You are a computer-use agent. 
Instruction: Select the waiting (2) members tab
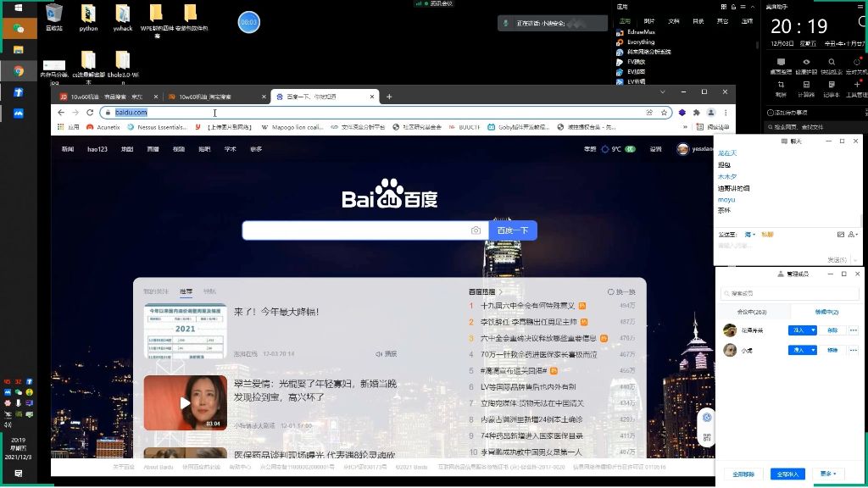click(x=826, y=312)
